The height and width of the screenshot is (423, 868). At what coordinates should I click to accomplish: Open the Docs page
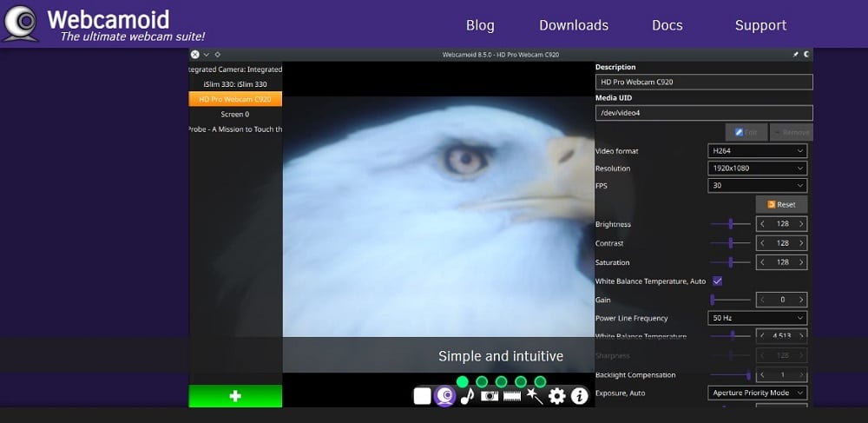pos(667,25)
